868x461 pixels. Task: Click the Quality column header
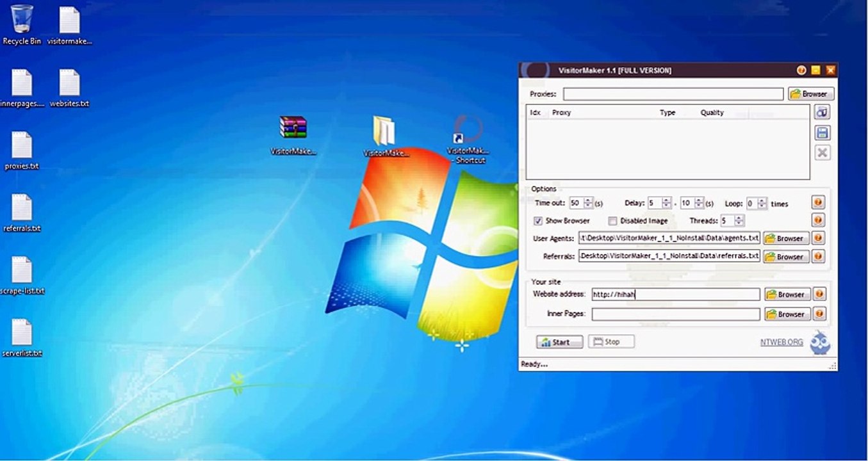pos(712,113)
